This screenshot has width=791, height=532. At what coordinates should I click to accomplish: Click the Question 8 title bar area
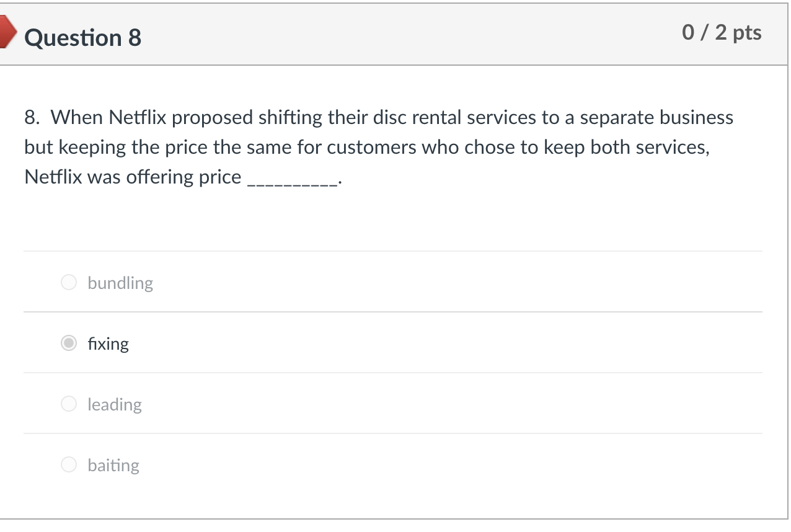click(x=394, y=34)
